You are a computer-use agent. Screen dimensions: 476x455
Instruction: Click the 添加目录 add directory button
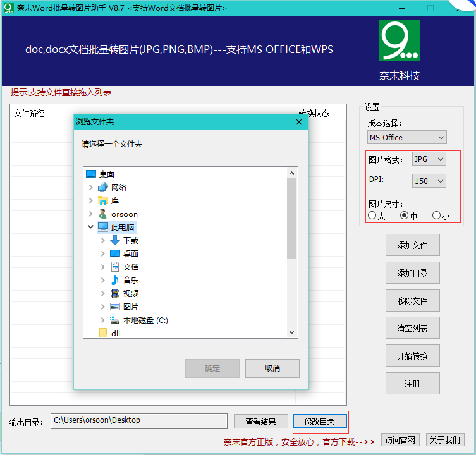[413, 273]
